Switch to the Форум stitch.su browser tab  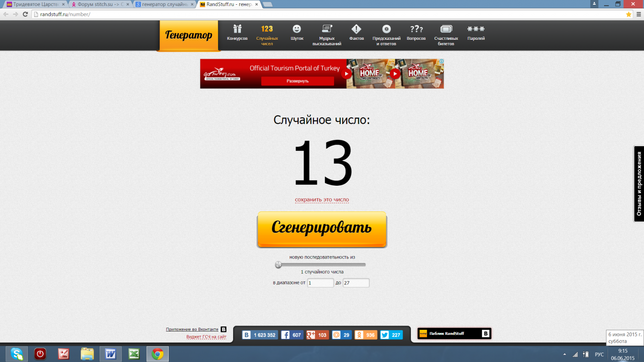(99, 4)
